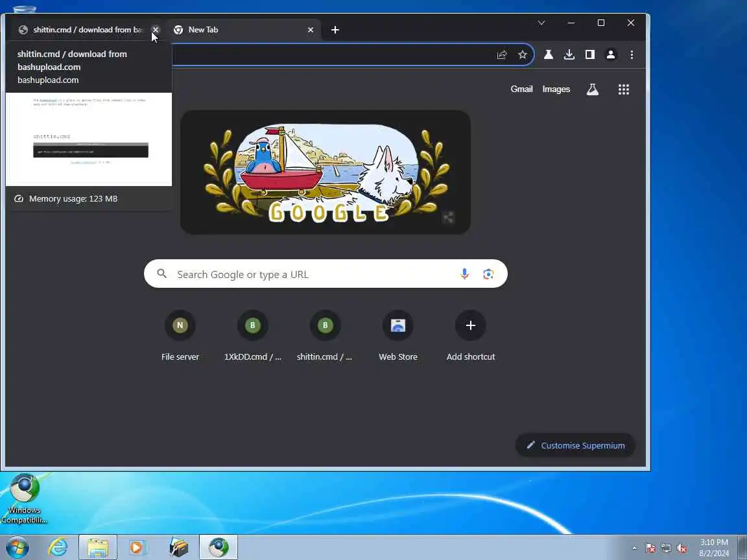Open the Windows Start button

point(18,547)
